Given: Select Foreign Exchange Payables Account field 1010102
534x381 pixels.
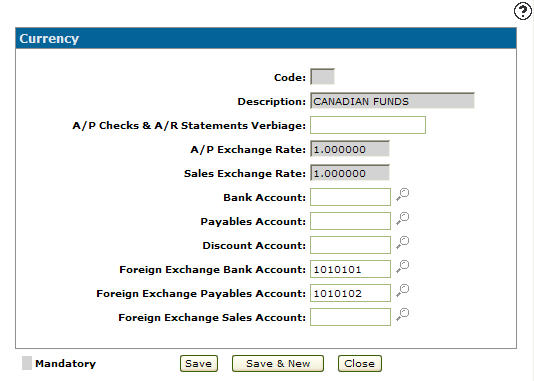Looking at the screenshot, I should [350, 293].
